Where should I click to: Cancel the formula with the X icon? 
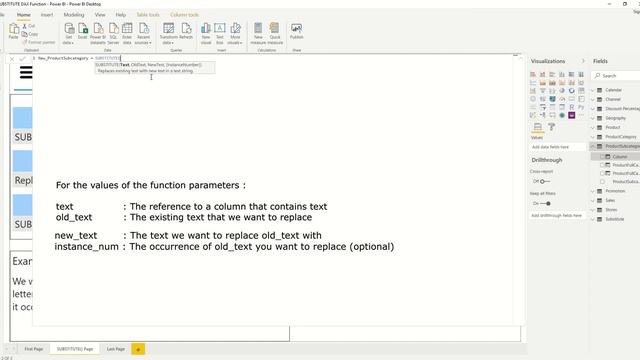point(12,59)
